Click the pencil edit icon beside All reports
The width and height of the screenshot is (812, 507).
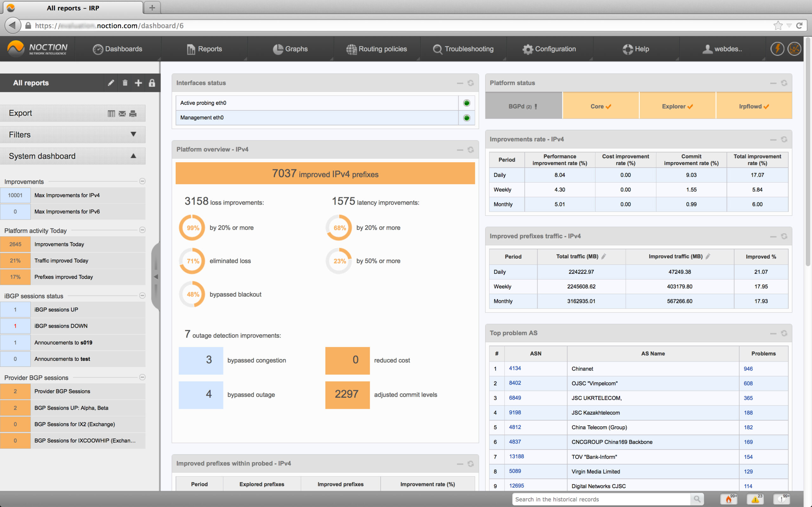(111, 83)
